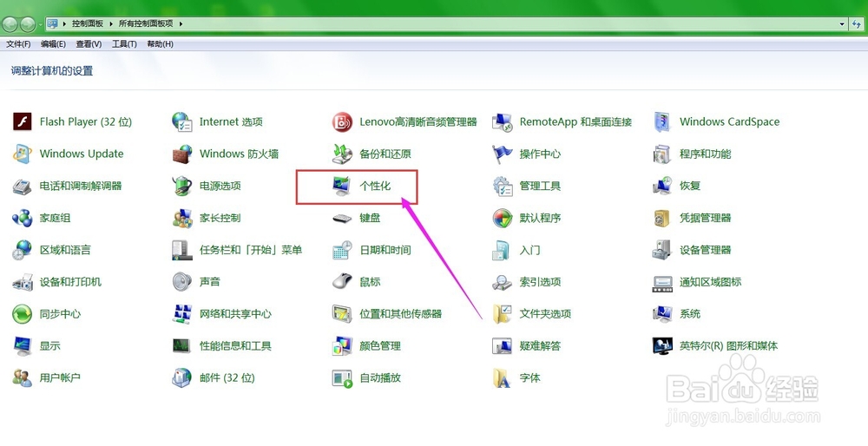This screenshot has width=868, height=446.
Task: Click the address bar refresh button
Action: coord(857,23)
